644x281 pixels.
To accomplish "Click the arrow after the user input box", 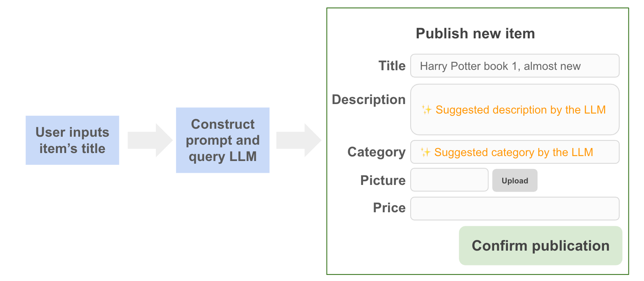I will pos(150,140).
